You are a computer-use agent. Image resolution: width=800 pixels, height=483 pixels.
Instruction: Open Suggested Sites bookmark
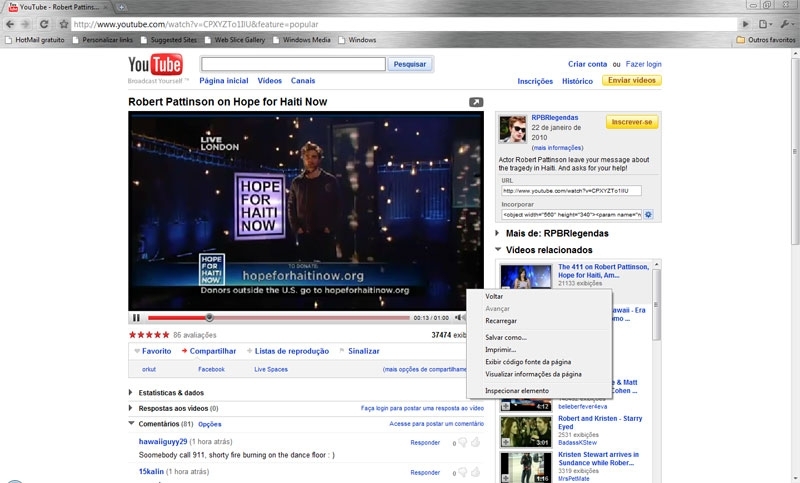click(168, 40)
